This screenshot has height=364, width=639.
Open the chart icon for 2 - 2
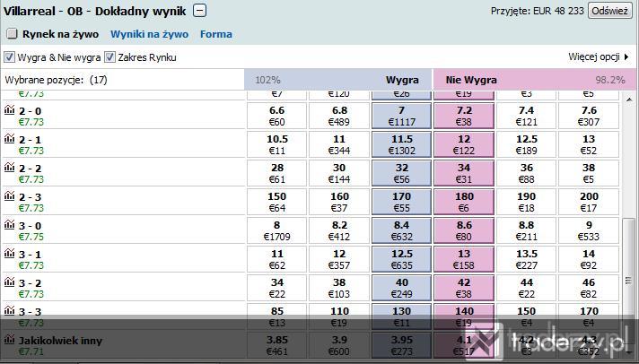[x=9, y=167]
